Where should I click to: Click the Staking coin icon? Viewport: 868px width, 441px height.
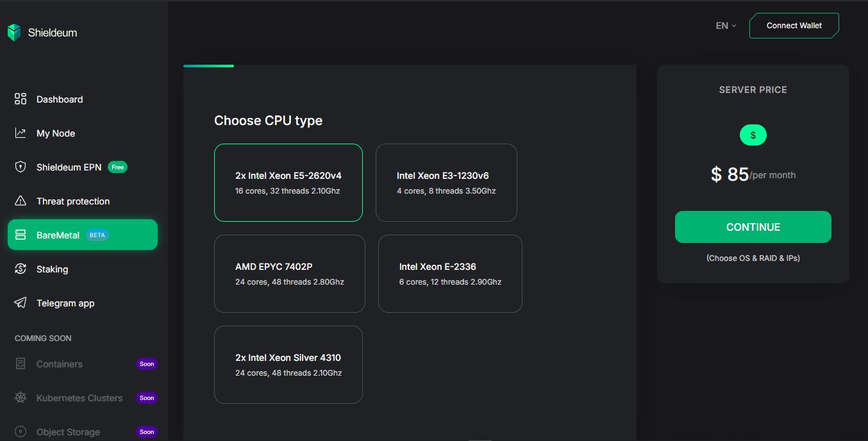tap(21, 269)
